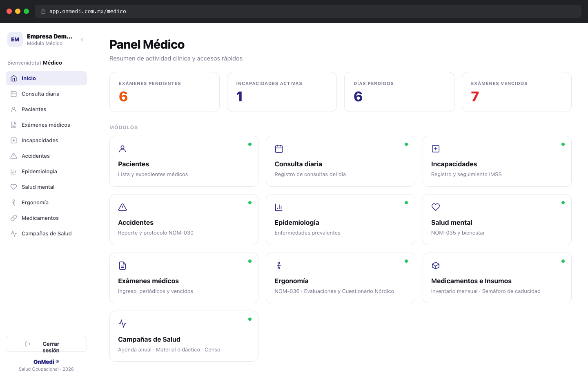Go to Exámenes médicos in sidebar
The width and height of the screenshot is (588, 378).
click(46, 125)
